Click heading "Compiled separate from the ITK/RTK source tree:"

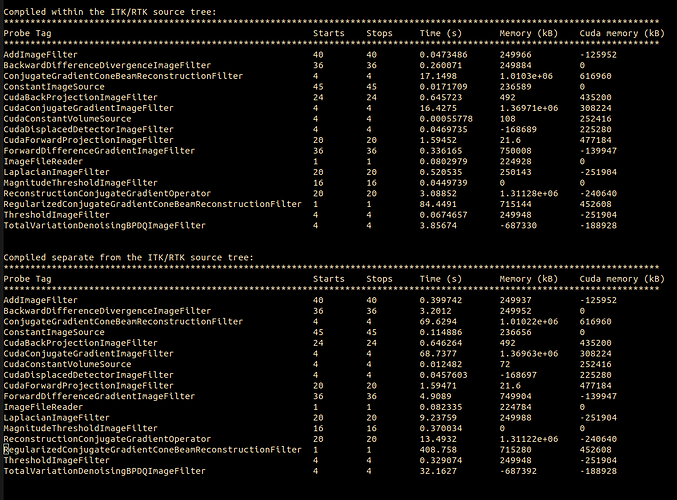click(128, 257)
